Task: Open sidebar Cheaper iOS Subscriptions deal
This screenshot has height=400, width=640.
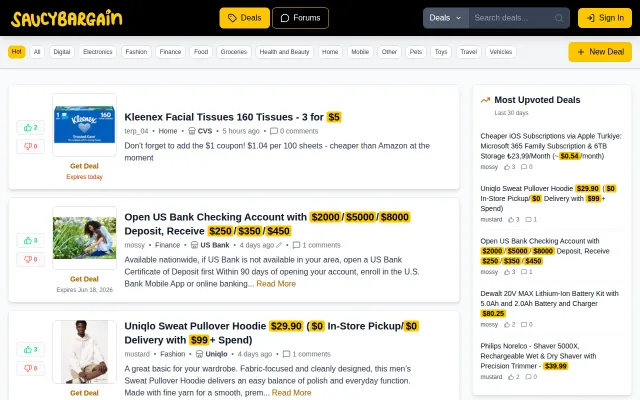Action: click(551, 146)
